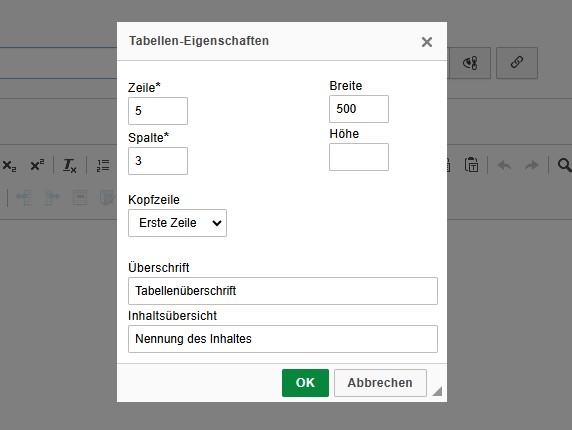Image resolution: width=572 pixels, height=430 pixels.
Task: Click the empty Höhe field
Action: tap(359, 157)
